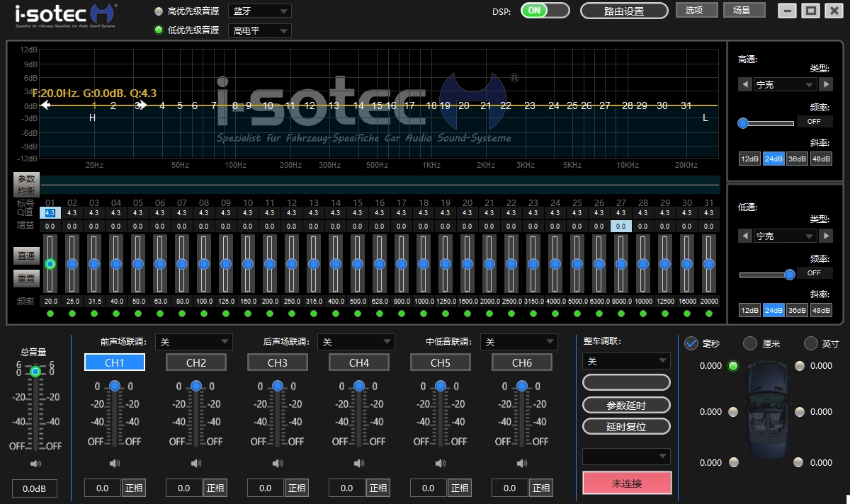Select the front-left speaker in the car diagram
850x504 pixels.
tap(733, 366)
